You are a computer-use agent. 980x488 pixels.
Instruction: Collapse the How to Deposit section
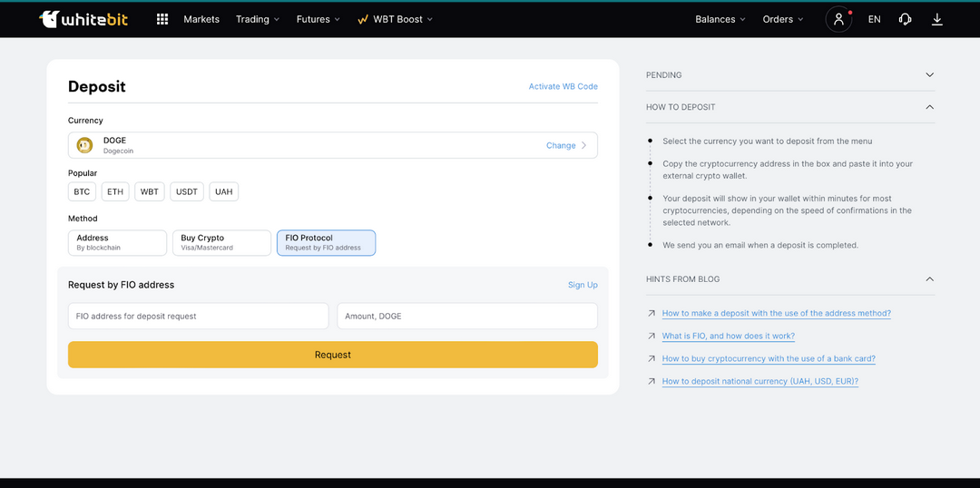pyautogui.click(x=929, y=107)
